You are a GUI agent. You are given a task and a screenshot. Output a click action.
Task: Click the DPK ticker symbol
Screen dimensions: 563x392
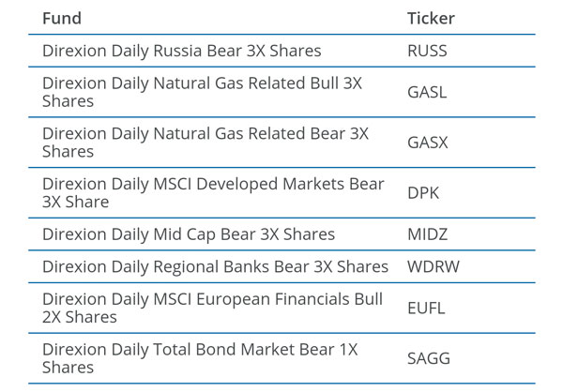pos(423,193)
